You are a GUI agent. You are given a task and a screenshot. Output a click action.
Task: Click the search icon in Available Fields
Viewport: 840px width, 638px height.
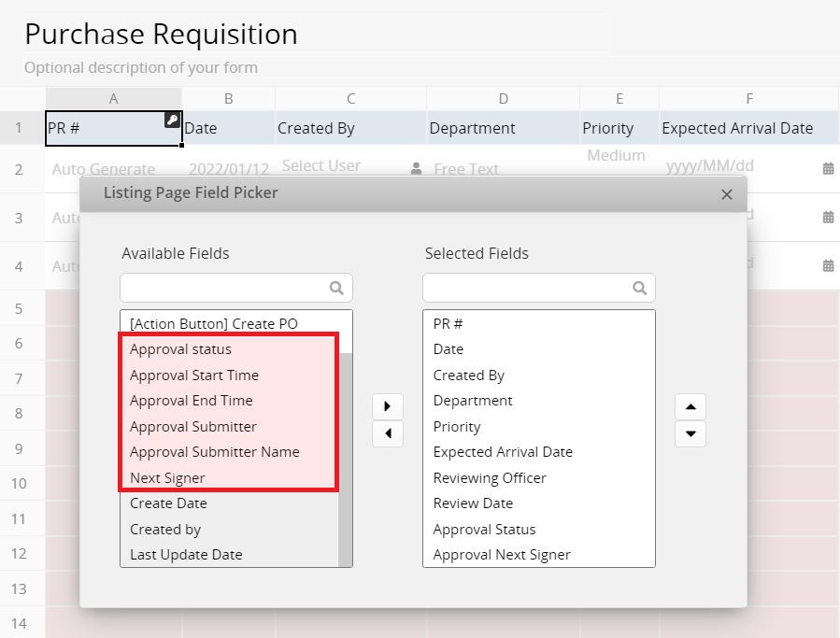(x=336, y=288)
